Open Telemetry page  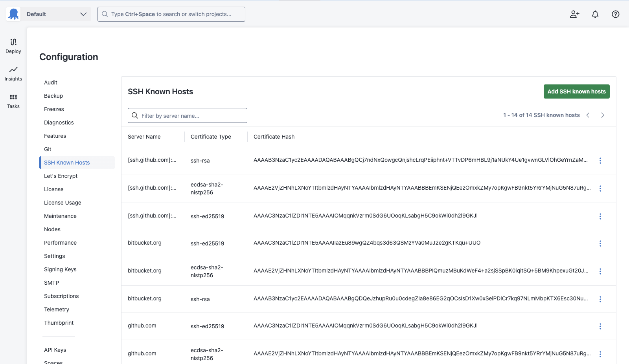[x=57, y=309]
